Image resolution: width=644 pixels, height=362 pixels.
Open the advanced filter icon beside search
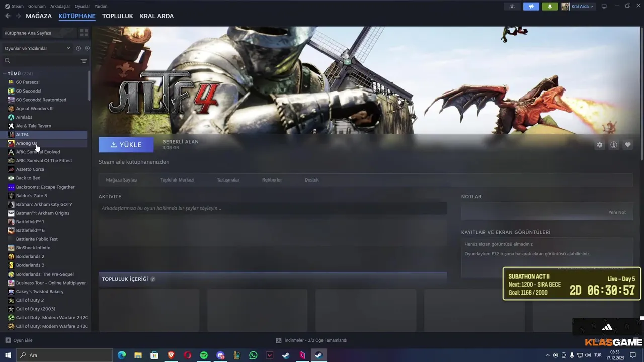[84, 61]
